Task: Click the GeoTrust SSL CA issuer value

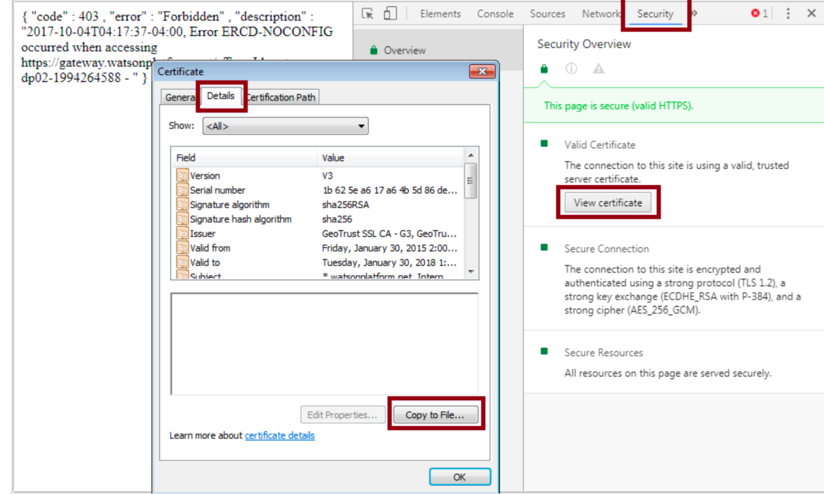Action: point(389,233)
